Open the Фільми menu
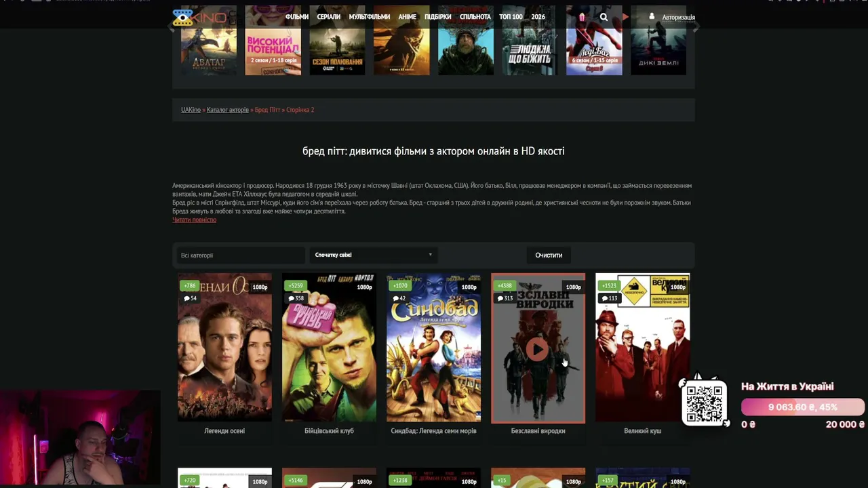868x488 pixels. (x=297, y=17)
